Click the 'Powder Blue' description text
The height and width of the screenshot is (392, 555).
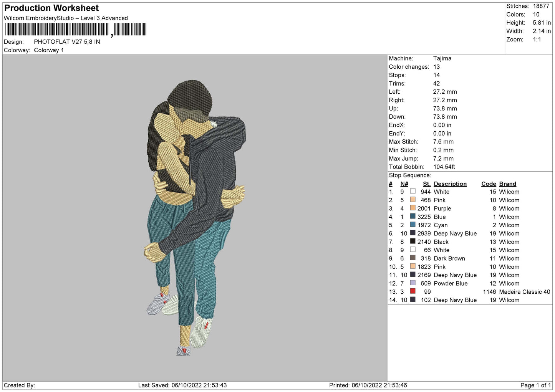point(451,283)
